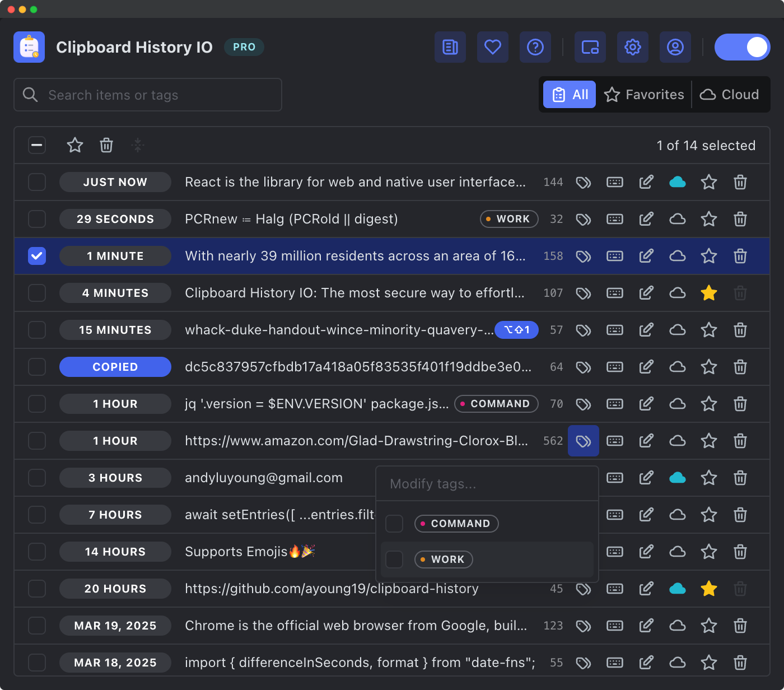
Task: Uncheck the selected 39 million residents entry
Action: 37,256
